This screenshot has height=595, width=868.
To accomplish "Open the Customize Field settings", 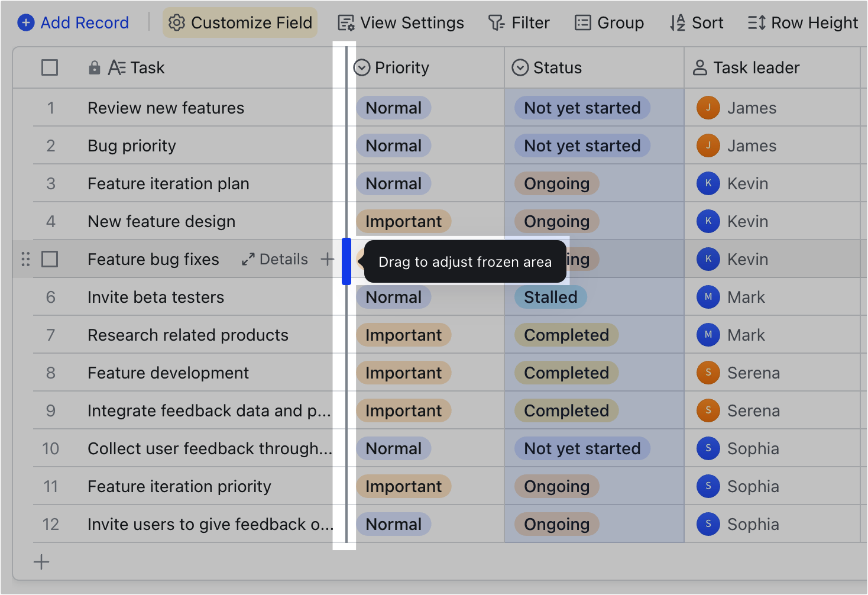I will point(239,22).
